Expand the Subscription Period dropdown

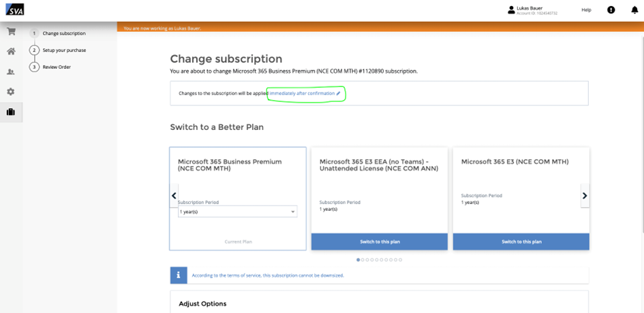(237, 212)
